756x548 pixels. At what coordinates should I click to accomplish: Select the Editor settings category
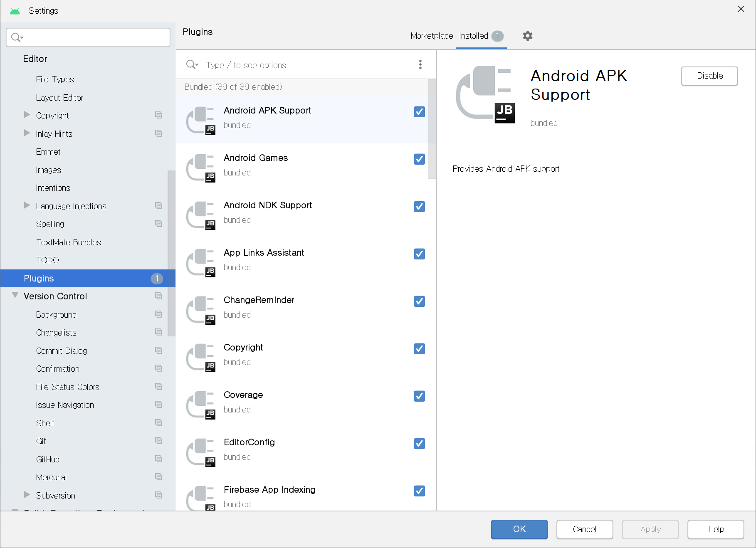click(35, 59)
